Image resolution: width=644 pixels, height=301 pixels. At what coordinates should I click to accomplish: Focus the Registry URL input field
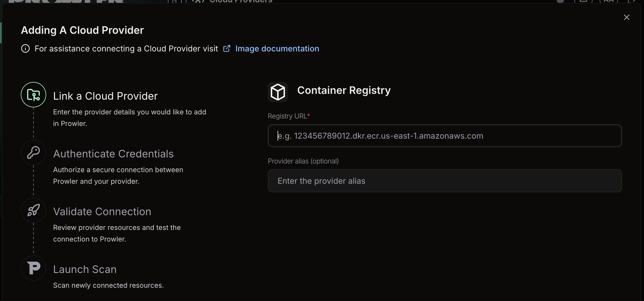[444, 136]
